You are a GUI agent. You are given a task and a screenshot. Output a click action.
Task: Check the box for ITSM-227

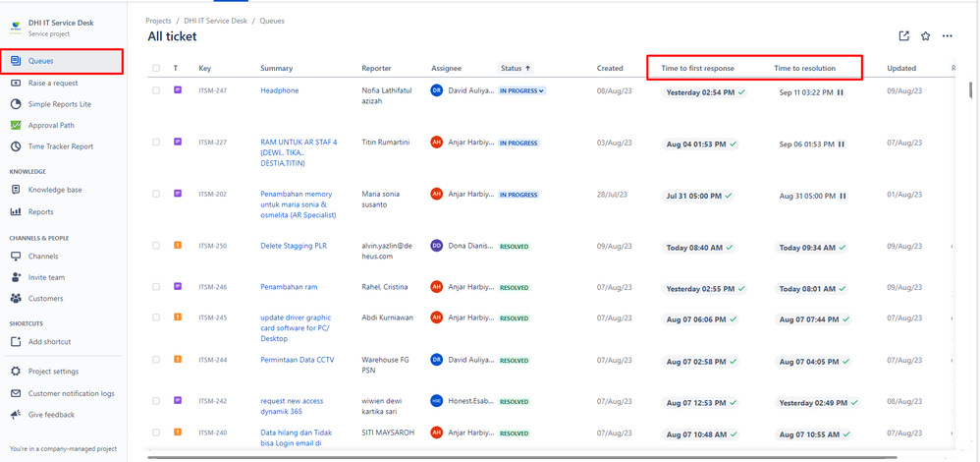click(156, 143)
